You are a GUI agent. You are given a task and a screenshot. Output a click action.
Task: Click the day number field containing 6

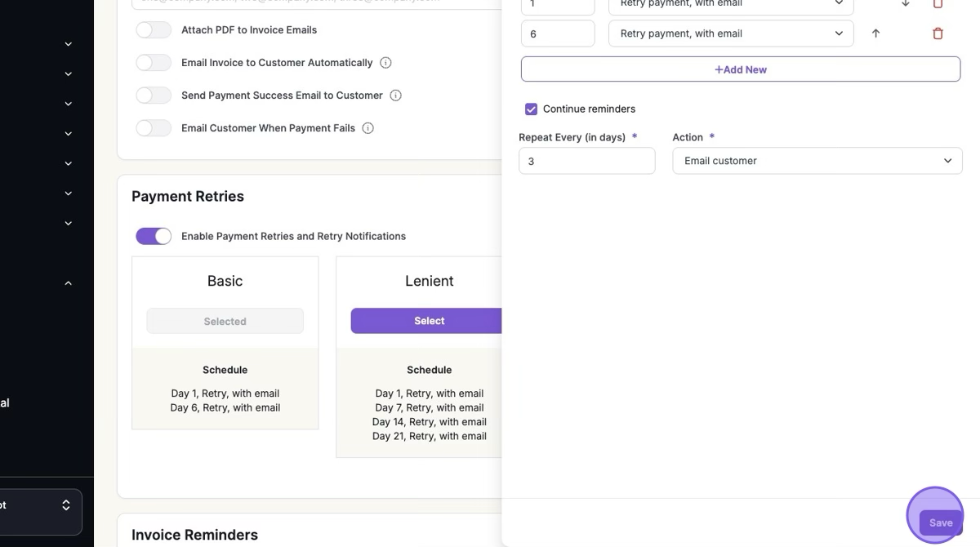click(558, 33)
